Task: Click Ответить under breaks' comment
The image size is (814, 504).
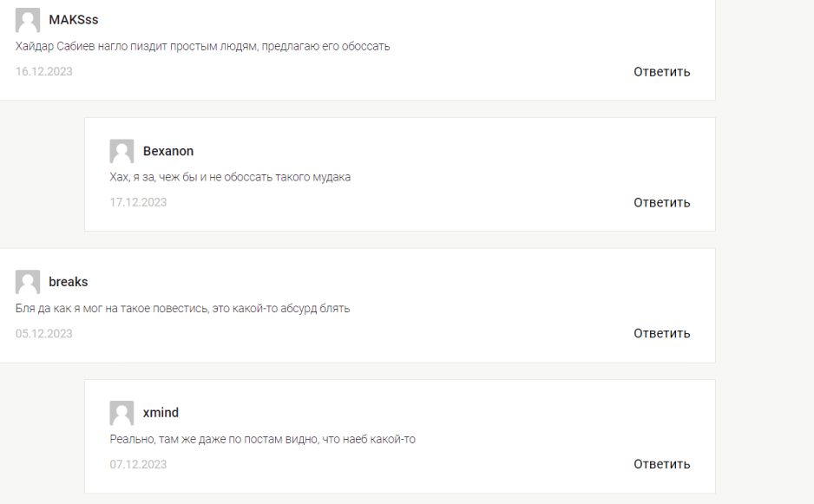Action: [x=661, y=334]
